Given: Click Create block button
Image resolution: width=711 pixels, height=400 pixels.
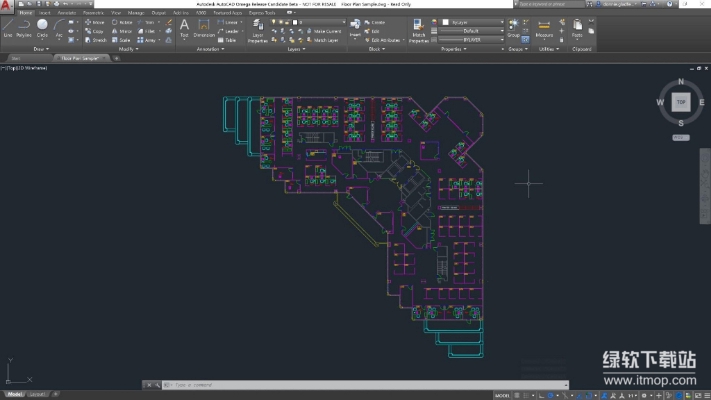Looking at the screenshot, I should click(x=375, y=22).
